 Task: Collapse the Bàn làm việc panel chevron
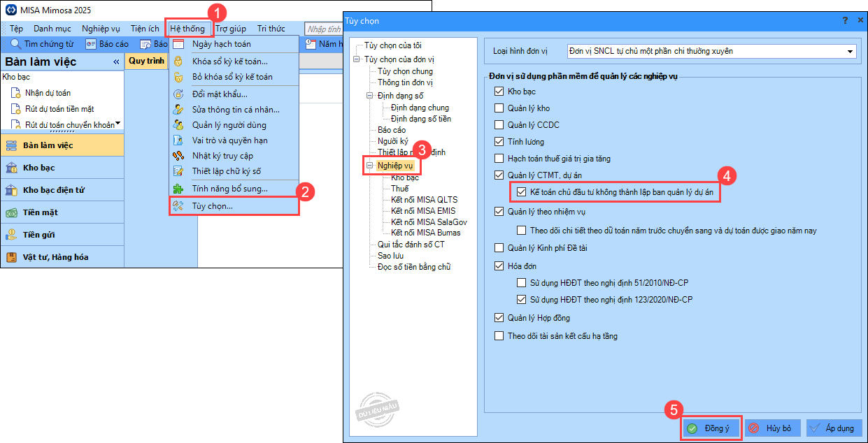click(x=116, y=62)
